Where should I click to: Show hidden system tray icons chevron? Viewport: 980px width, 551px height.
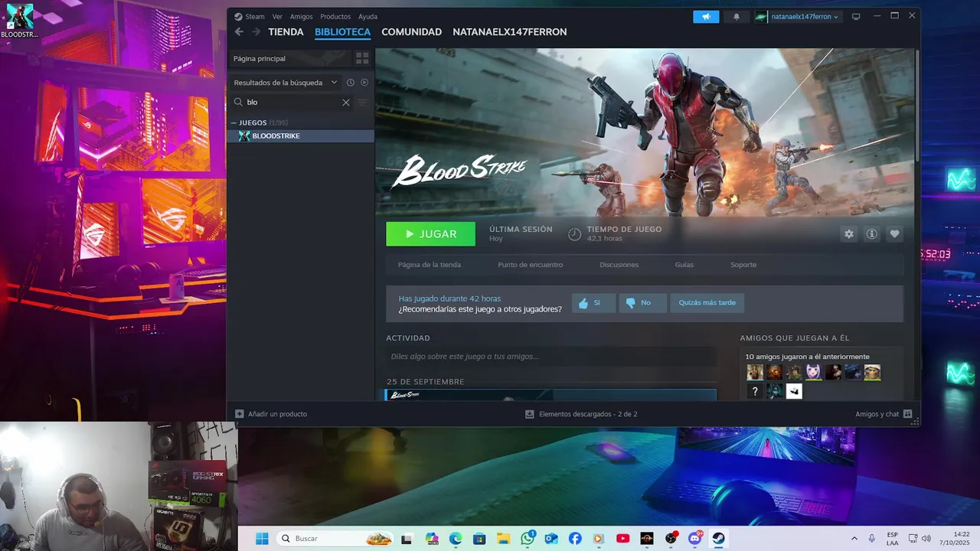coord(854,539)
